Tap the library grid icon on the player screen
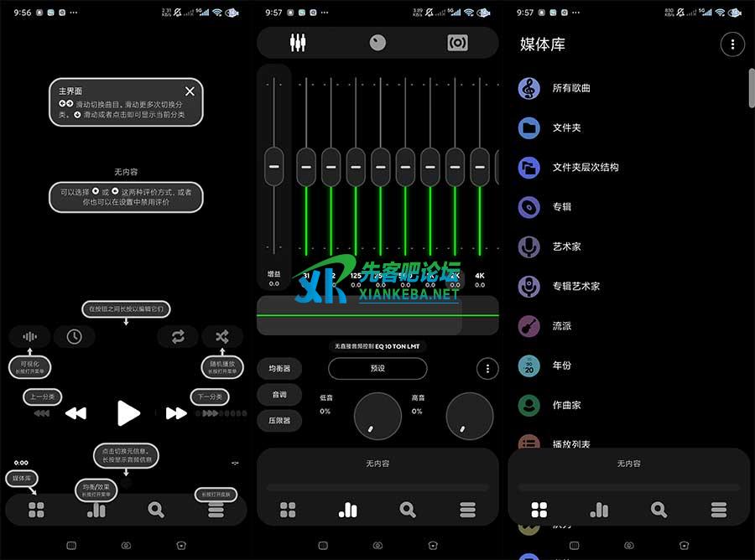This screenshot has width=755, height=560. point(36,510)
